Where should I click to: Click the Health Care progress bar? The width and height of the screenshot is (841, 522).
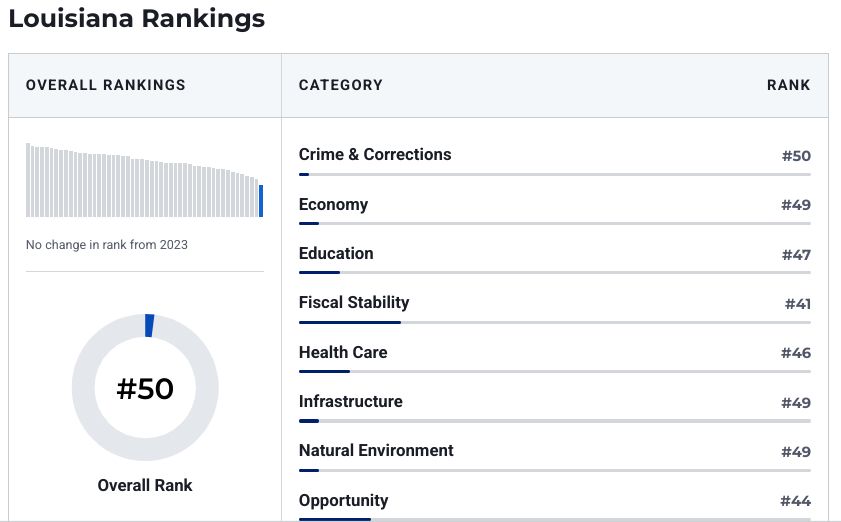[x=555, y=371]
